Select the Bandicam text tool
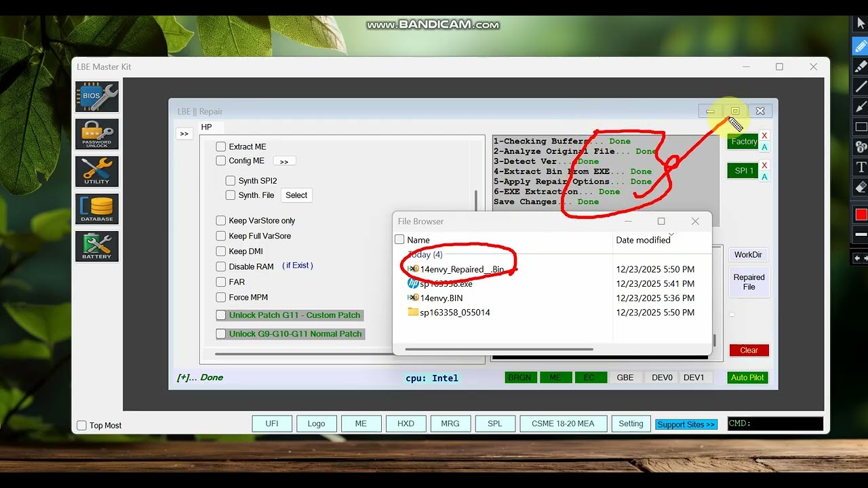Viewport: 868px width, 488px height. [861, 167]
